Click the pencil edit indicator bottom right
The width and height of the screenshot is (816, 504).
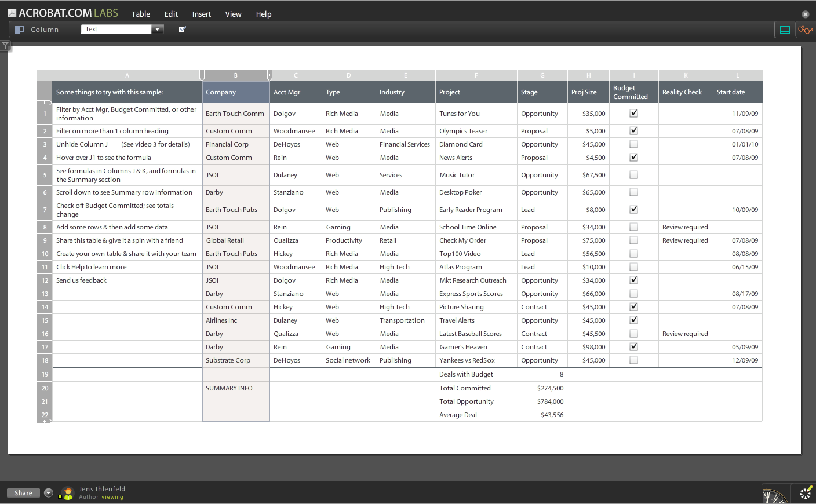coord(806,494)
